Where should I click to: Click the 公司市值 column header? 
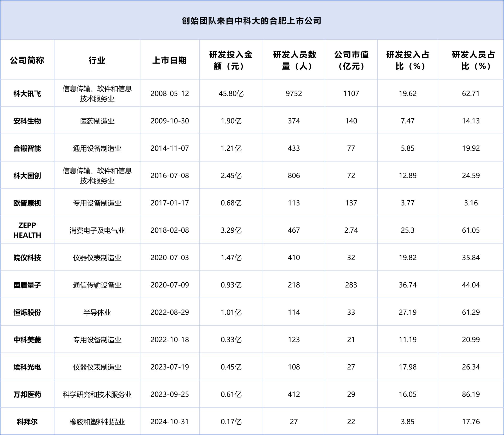tap(351, 60)
